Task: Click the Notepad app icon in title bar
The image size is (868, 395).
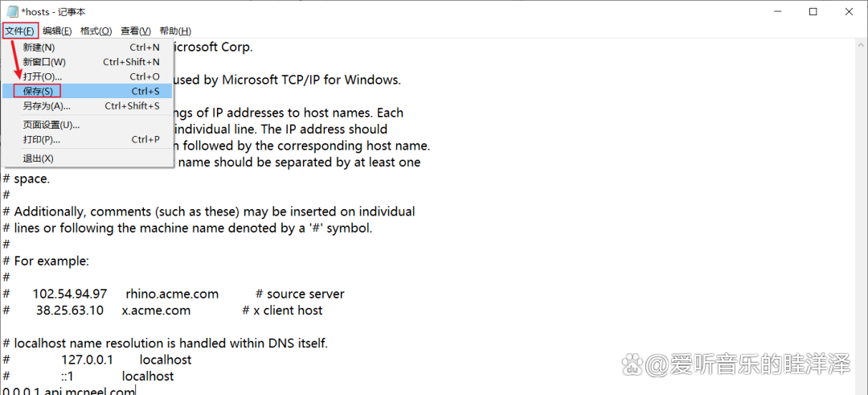Action: (10, 11)
